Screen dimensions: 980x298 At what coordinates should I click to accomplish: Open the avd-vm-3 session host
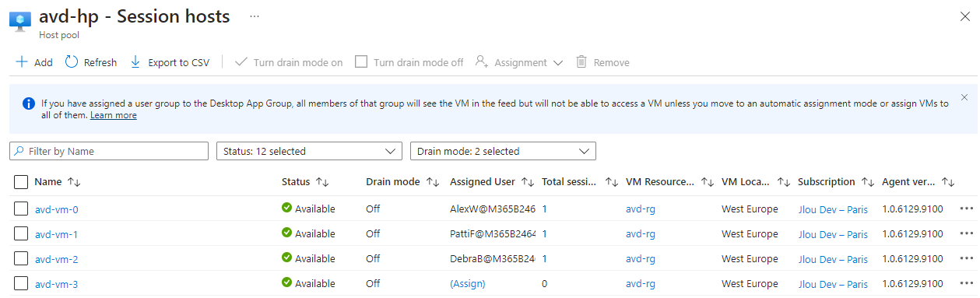point(56,284)
